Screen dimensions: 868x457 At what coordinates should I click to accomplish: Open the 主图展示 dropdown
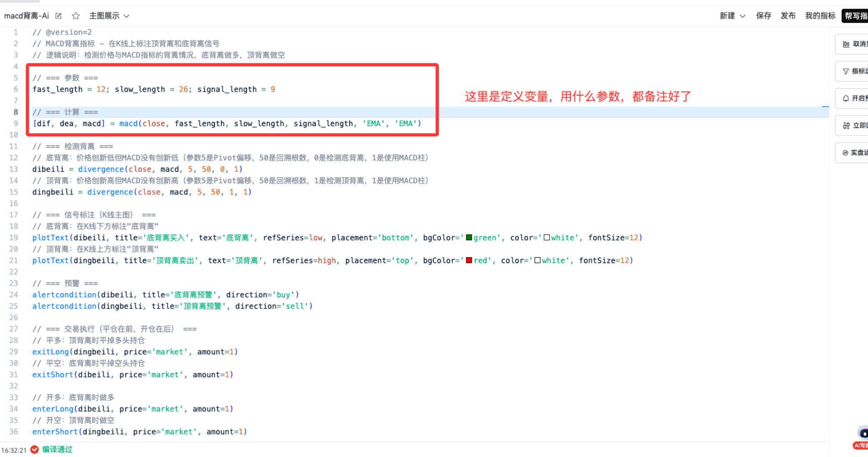[109, 15]
